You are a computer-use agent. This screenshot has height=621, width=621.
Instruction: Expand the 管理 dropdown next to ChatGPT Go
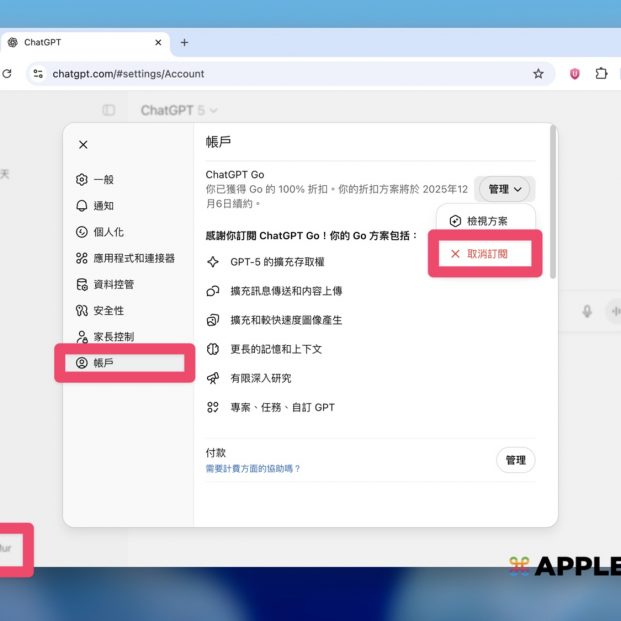tap(506, 189)
